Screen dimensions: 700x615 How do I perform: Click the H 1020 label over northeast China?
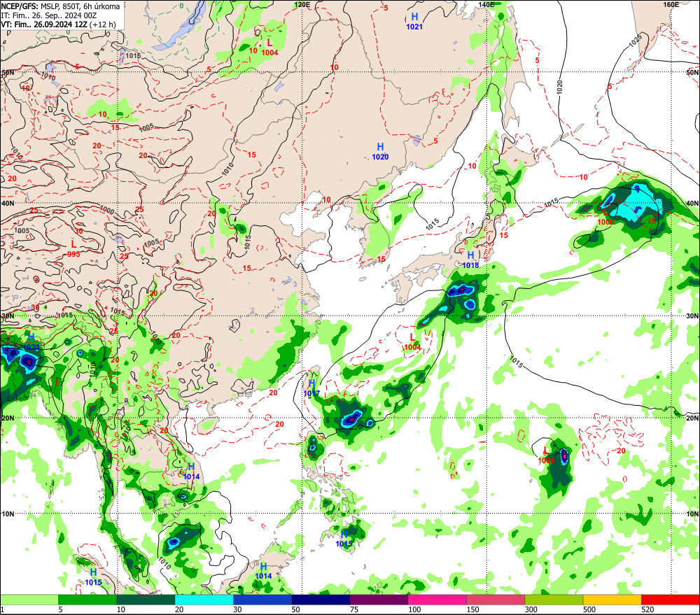click(380, 151)
